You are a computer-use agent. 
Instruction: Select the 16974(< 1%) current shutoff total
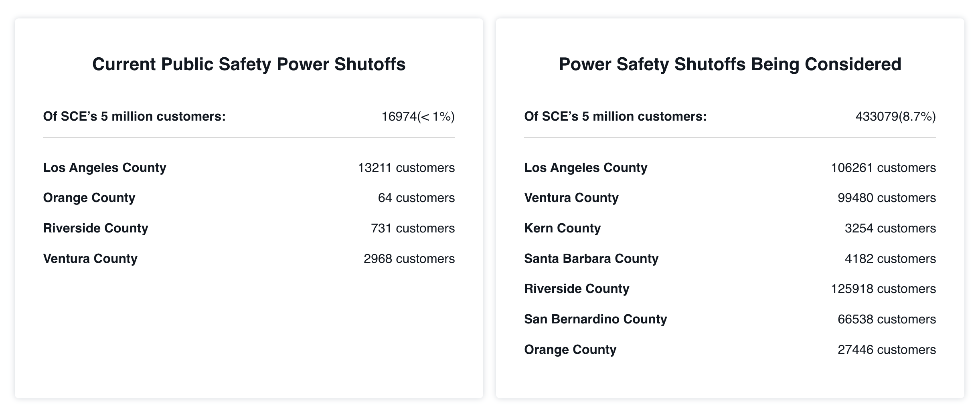(418, 117)
